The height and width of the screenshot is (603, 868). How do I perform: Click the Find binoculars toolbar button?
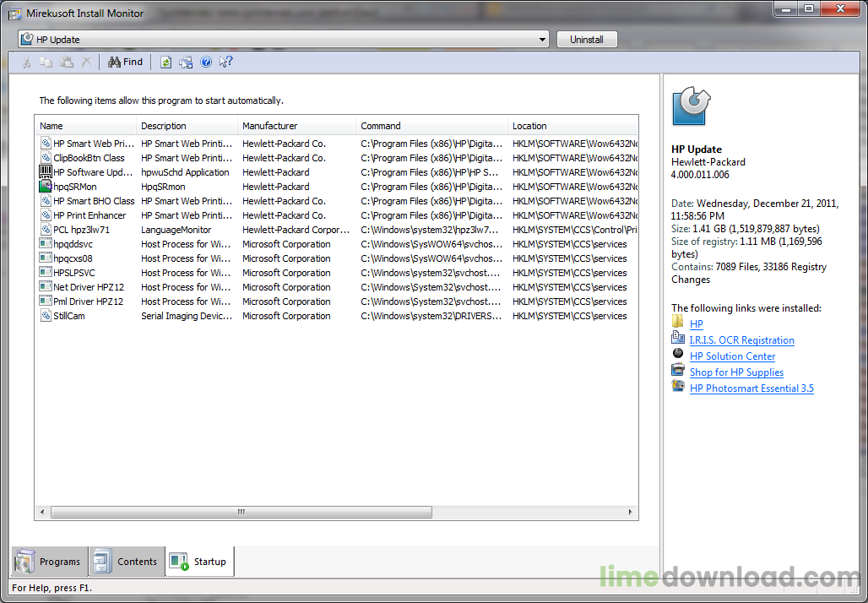click(125, 62)
